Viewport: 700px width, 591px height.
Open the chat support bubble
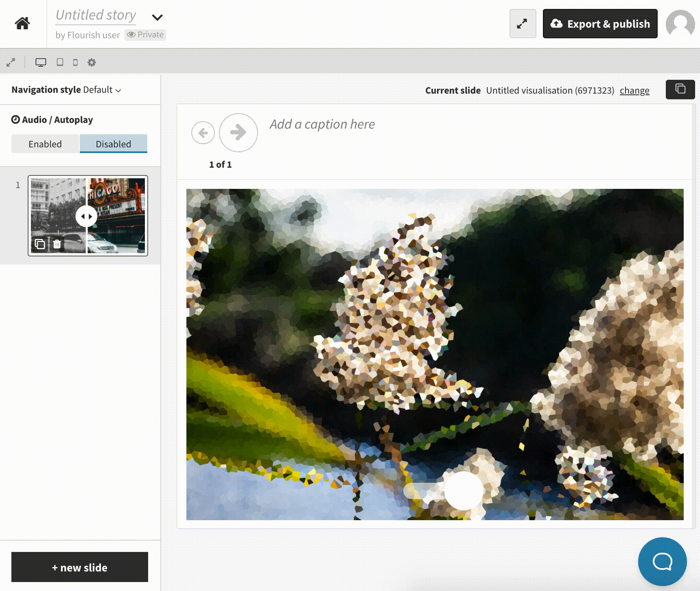[662, 562]
